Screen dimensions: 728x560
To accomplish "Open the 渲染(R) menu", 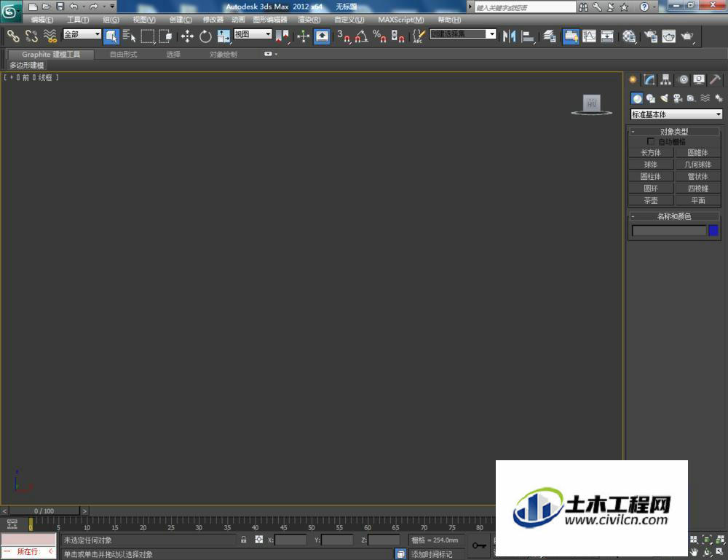I will 309,20.
